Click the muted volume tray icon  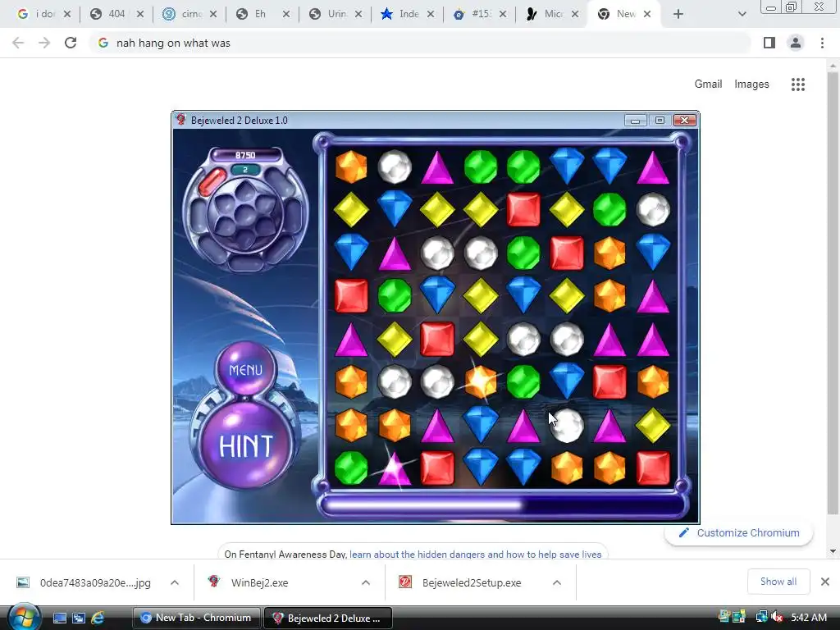click(x=777, y=617)
